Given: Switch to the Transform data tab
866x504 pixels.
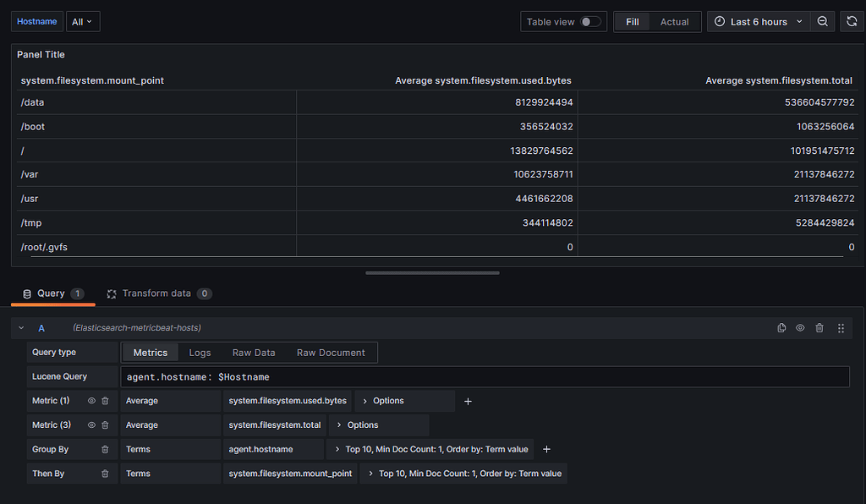Looking at the screenshot, I should pos(159,293).
